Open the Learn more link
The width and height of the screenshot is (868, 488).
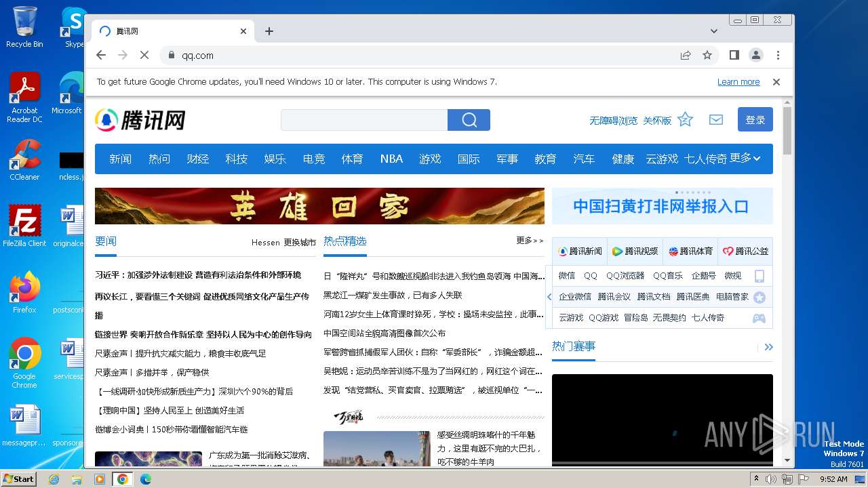[738, 81]
